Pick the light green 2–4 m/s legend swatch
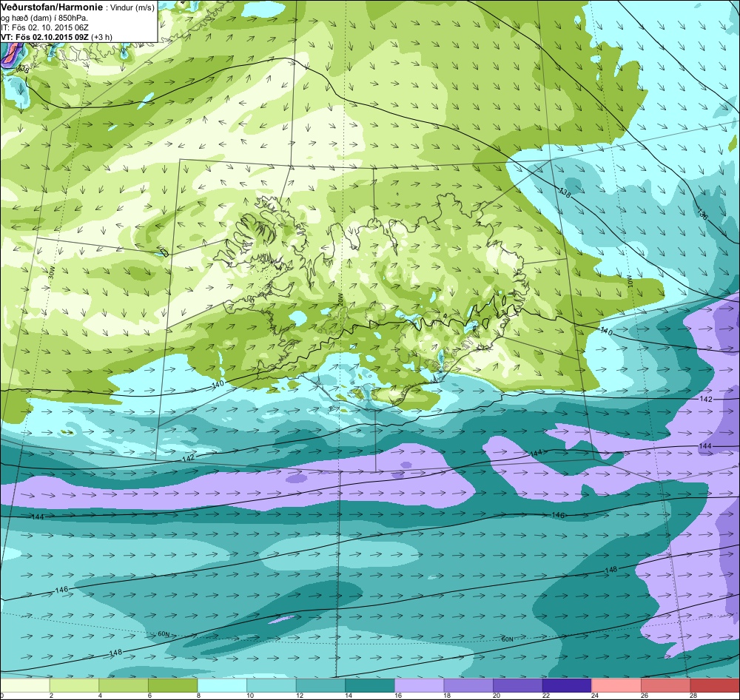This screenshot has height=700, width=740. coord(74,685)
